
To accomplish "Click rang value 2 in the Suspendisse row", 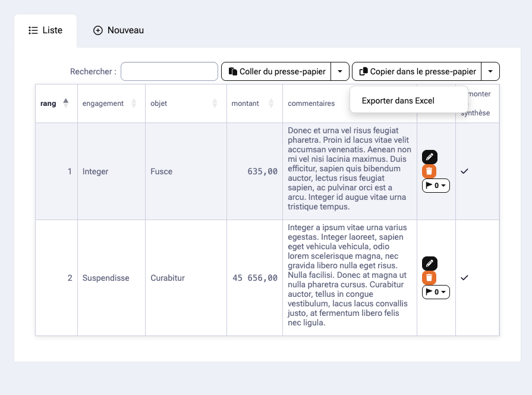I will (70, 278).
